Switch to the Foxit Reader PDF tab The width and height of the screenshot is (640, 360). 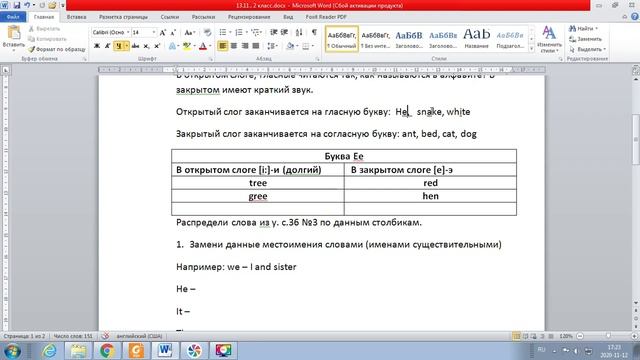pyautogui.click(x=326, y=17)
